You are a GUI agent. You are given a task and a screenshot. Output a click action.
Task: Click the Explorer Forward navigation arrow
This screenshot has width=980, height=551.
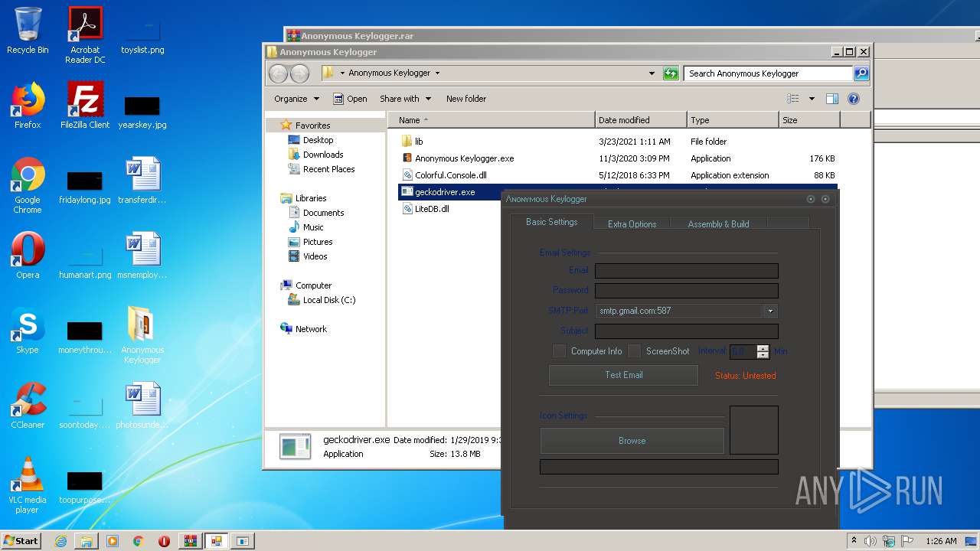point(299,73)
